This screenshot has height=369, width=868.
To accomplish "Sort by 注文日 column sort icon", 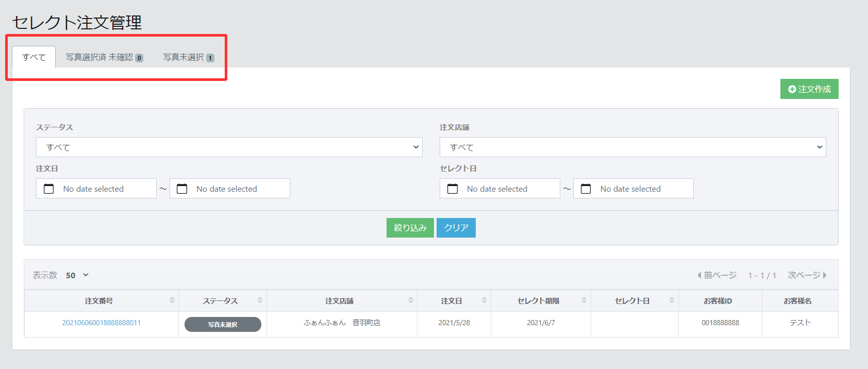I will click(x=484, y=300).
